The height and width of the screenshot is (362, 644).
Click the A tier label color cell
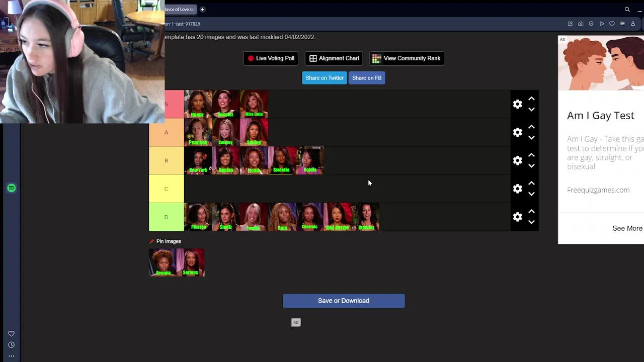(x=167, y=132)
